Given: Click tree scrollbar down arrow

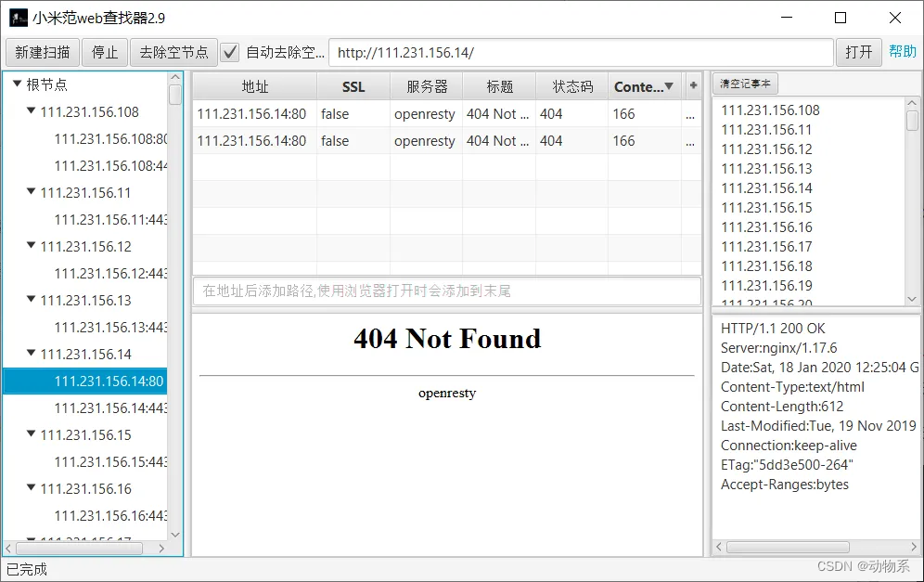Looking at the screenshot, I should pyautogui.click(x=175, y=535).
